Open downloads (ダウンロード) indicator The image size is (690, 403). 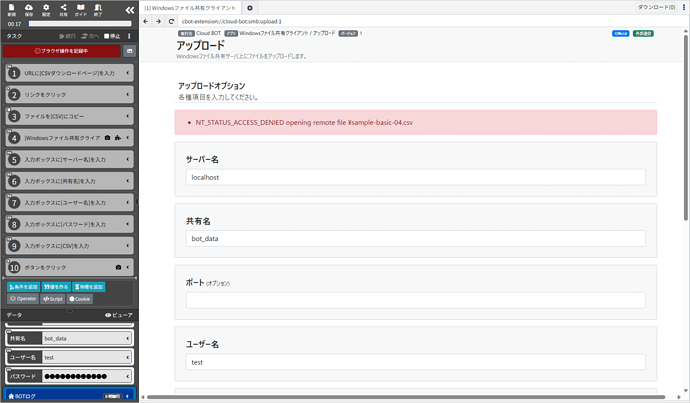tap(657, 7)
